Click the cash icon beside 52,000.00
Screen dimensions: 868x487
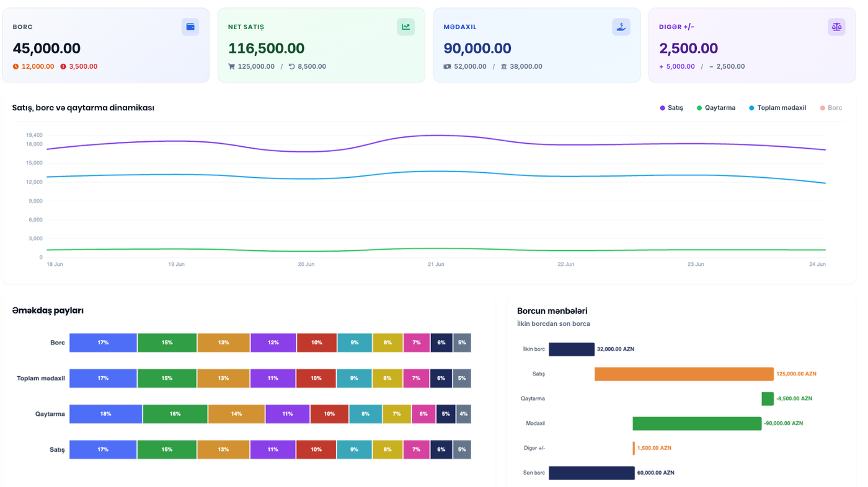point(447,66)
